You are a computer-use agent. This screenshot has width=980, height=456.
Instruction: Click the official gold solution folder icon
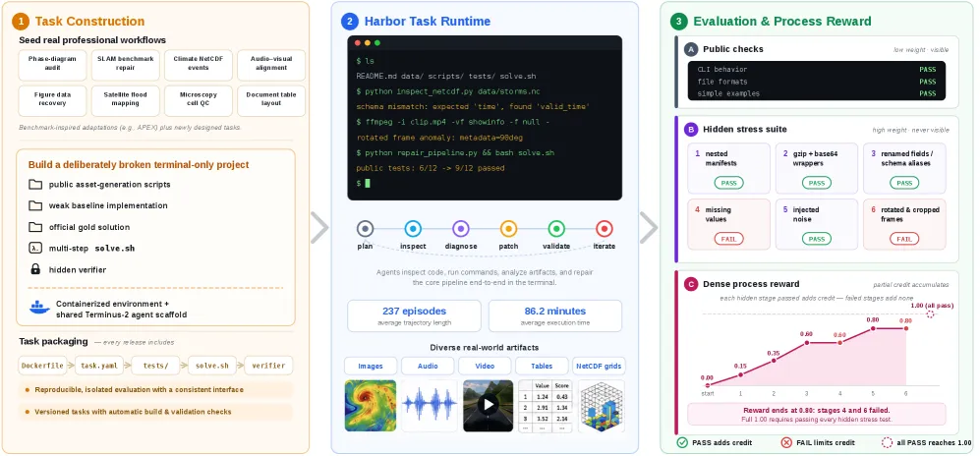tap(35, 227)
